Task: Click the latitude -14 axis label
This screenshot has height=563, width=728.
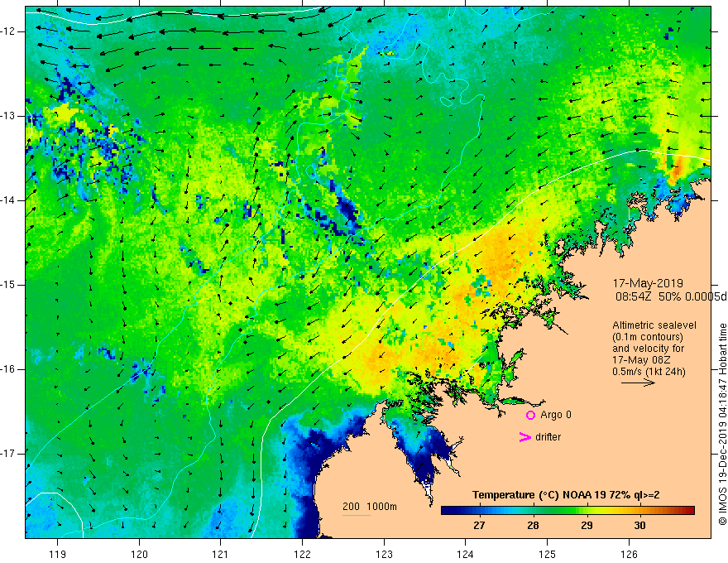Action: 8,200
